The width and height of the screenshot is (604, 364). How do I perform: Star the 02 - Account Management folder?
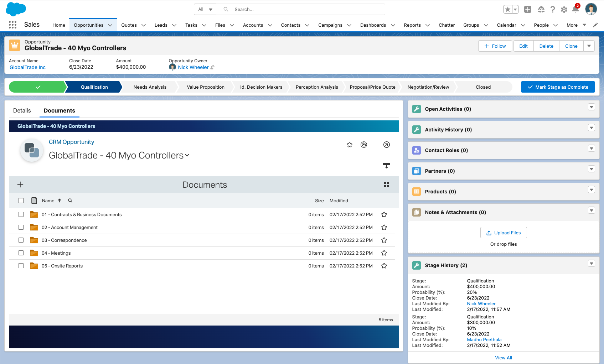pos(384,227)
